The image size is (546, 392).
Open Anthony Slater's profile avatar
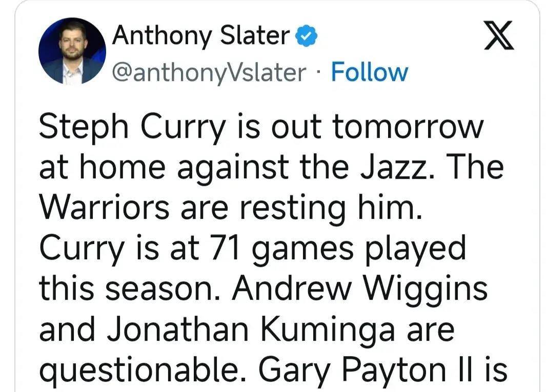[x=72, y=51]
